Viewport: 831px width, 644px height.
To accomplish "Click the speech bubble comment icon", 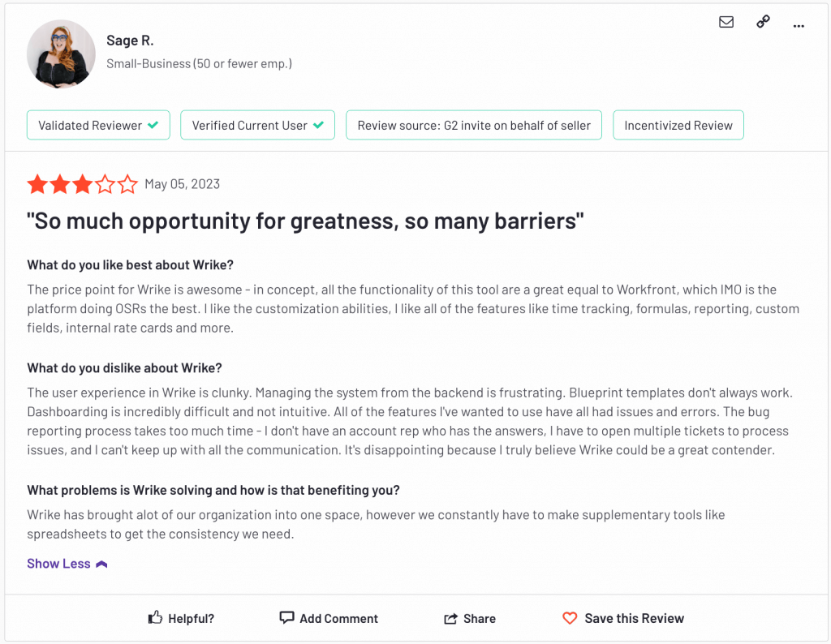I will (x=286, y=617).
